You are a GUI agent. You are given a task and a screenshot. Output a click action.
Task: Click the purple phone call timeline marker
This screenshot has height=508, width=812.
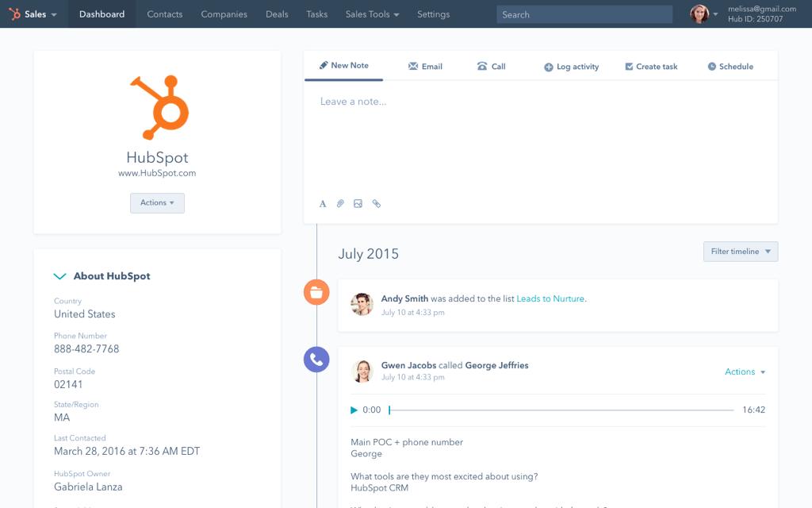(316, 360)
